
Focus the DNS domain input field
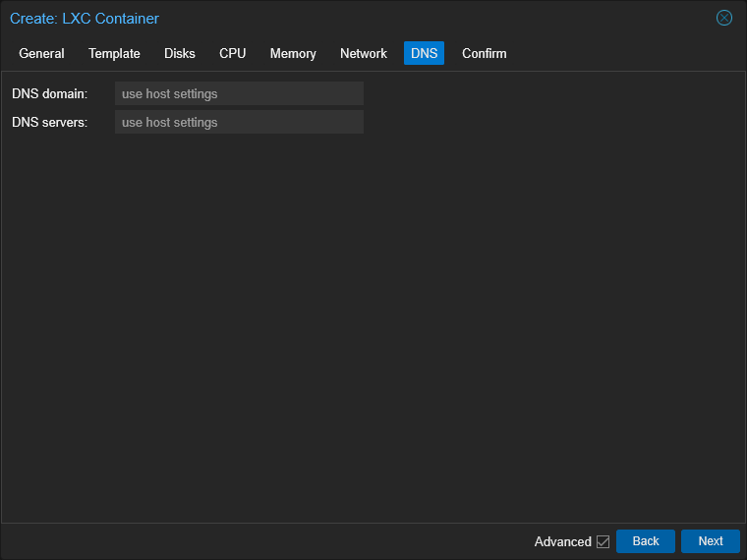[239, 93]
